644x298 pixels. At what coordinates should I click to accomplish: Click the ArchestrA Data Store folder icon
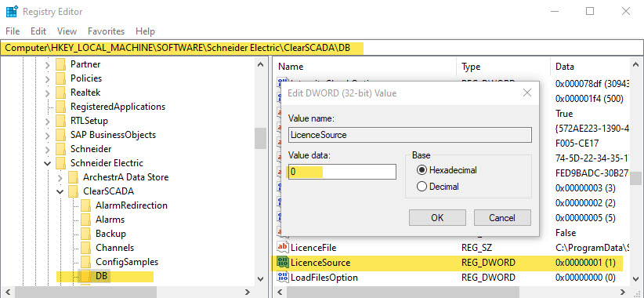click(73, 177)
